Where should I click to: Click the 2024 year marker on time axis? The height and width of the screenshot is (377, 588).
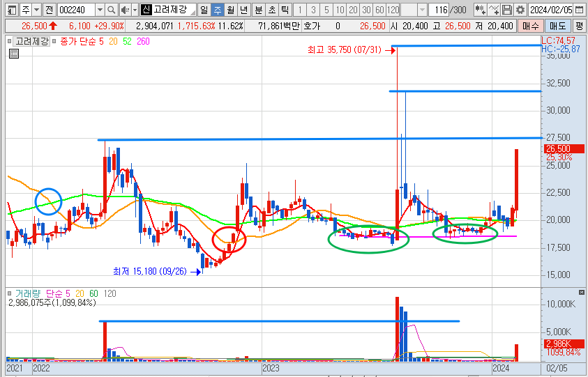click(501, 368)
